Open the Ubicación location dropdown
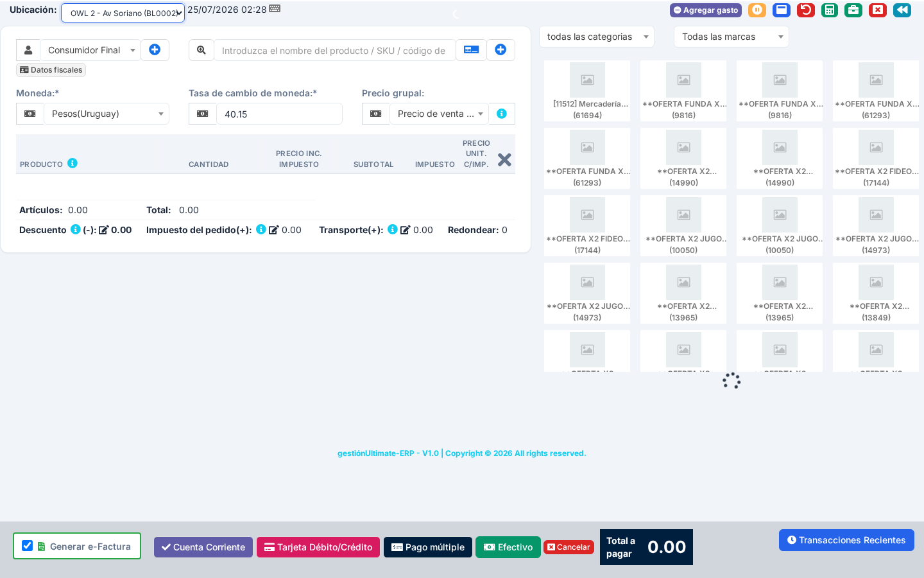Viewport: 924px width, 578px height. (x=123, y=13)
